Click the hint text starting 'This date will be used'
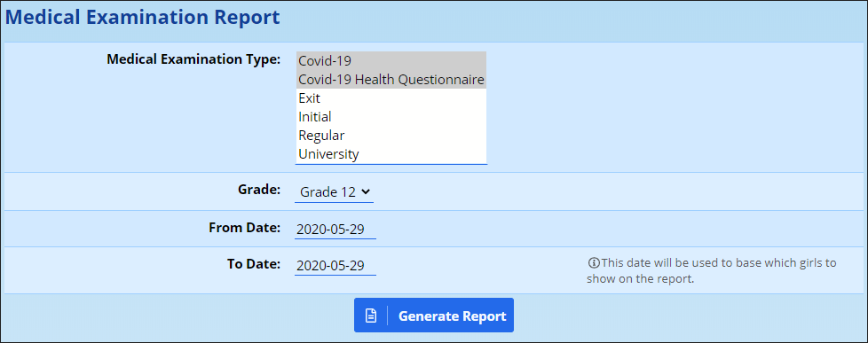The image size is (868, 343). [719, 262]
